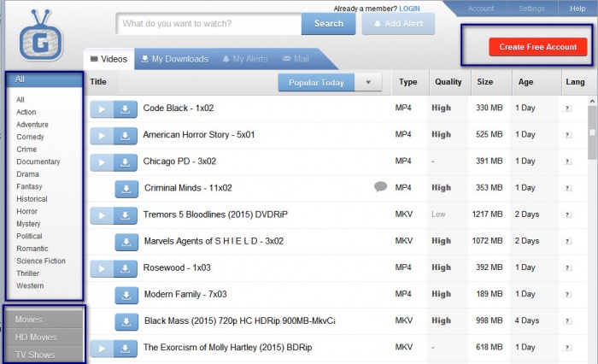Play The Exorcism of Molly Hartley
Screen dimensions: 598x364
point(102,349)
